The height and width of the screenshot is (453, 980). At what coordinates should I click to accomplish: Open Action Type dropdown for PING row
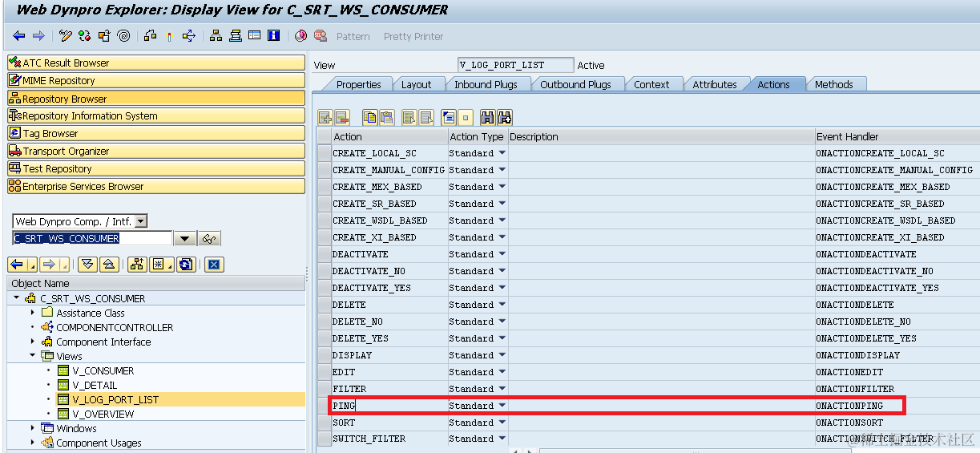(502, 405)
